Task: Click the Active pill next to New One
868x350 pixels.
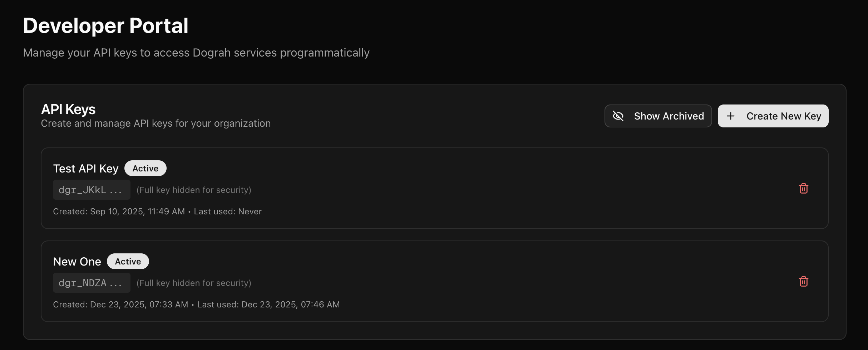Action: [128, 261]
